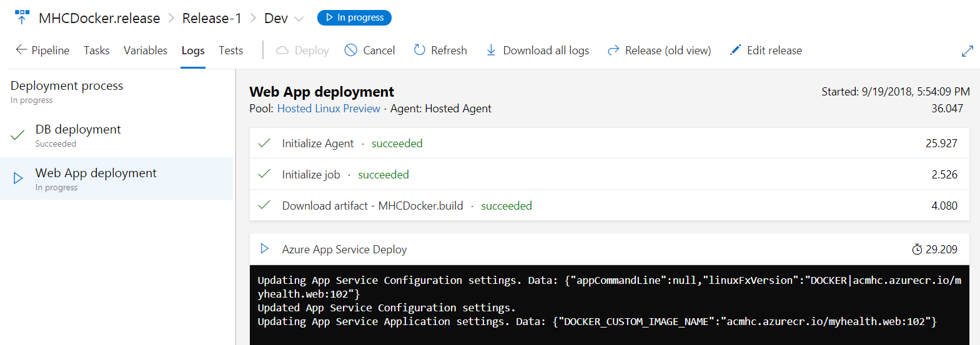
Task: Click the 29.209 elapsed time
Action: tap(941, 250)
